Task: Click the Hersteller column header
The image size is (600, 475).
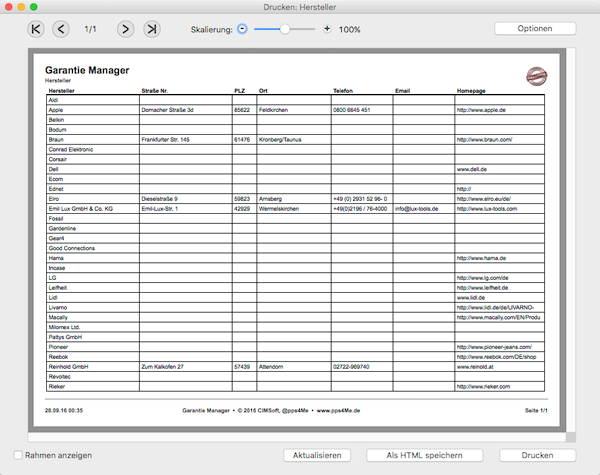Action: pos(62,91)
